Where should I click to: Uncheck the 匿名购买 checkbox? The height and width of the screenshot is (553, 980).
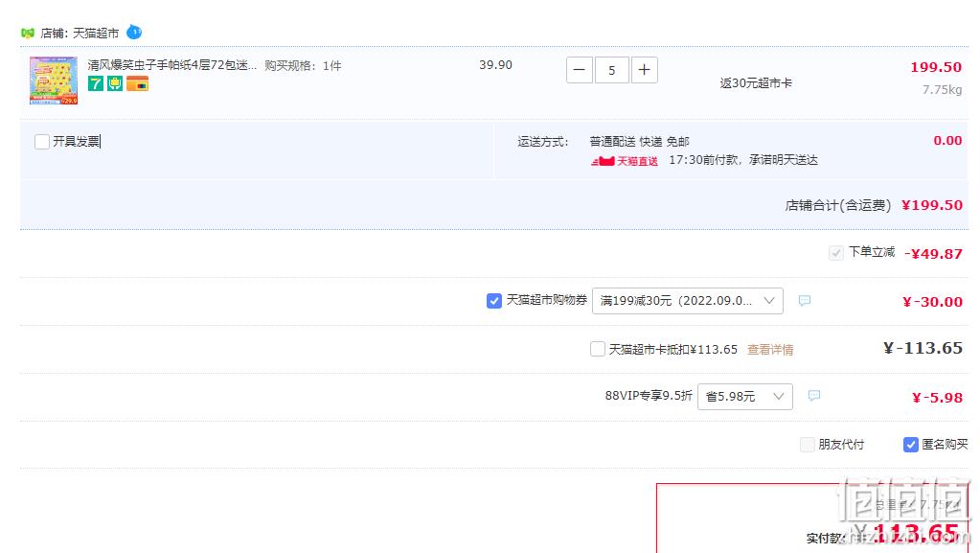(911, 445)
